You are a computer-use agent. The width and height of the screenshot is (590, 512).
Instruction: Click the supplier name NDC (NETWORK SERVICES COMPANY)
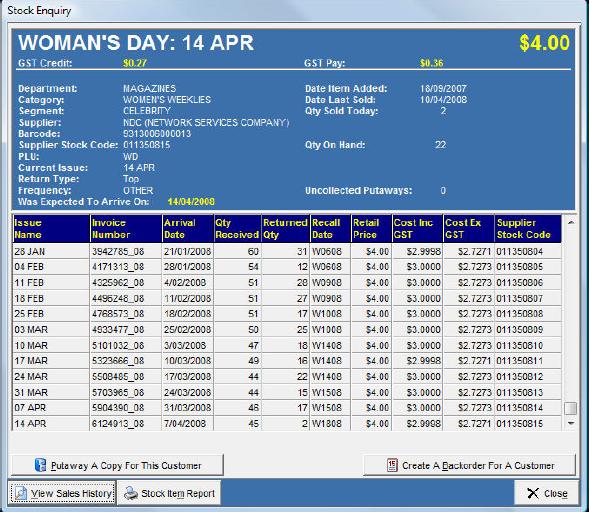(x=206, y=123)
